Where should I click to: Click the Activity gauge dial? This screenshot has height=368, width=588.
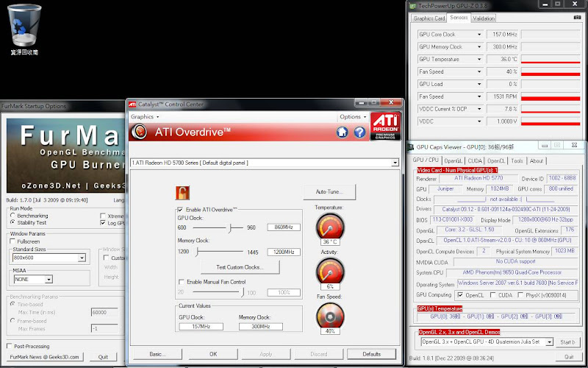[x=330, y=271]
